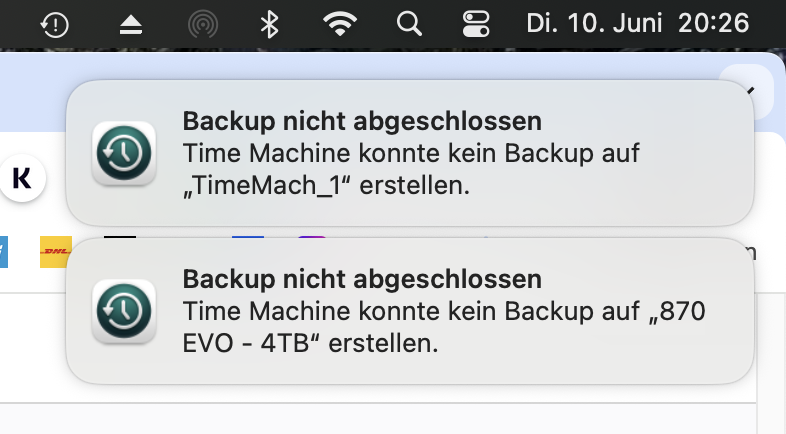Screen dimensions: 786x434
Task: Click the eject icon in the menu bar
Action: pos(132,25)
